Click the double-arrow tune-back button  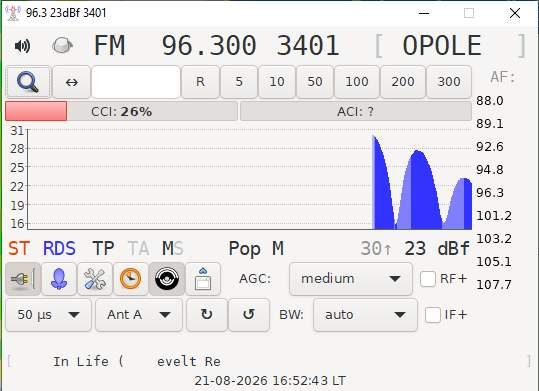tap(72, 82)
